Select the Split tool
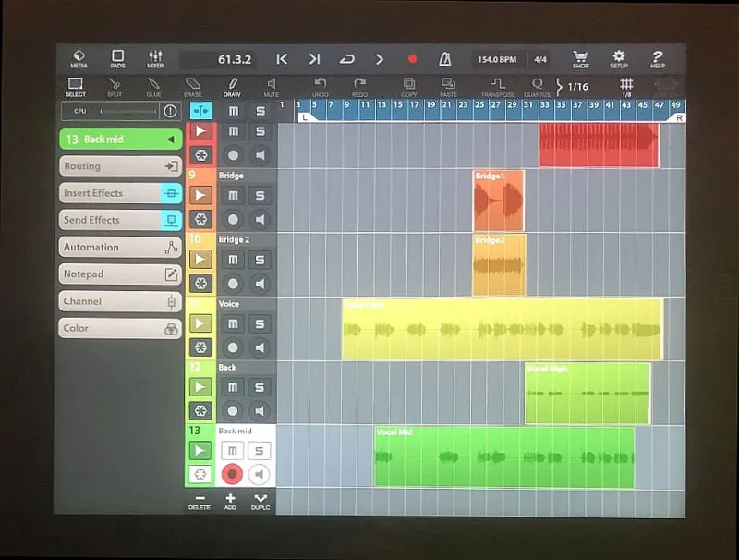The height and width of the screenshot is (560, 739). click(115, 87)
